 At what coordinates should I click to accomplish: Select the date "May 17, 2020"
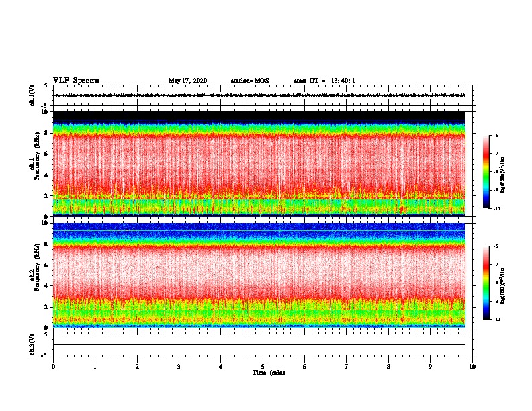pyautogui.click(x=187, y=81)
